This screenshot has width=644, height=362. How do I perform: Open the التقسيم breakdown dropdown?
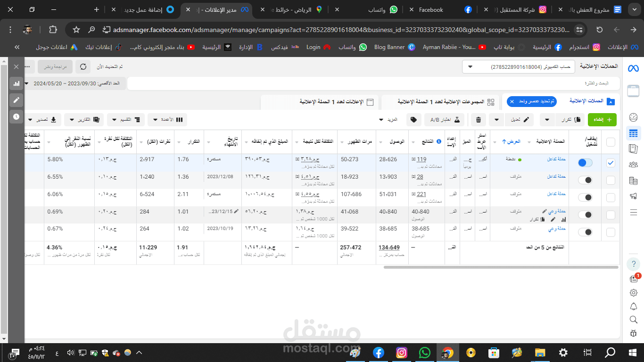126,120
